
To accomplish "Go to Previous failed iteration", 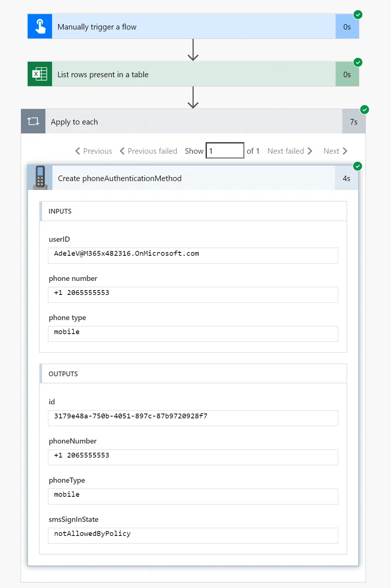I will pyautogui.click(x=148, y=151).
